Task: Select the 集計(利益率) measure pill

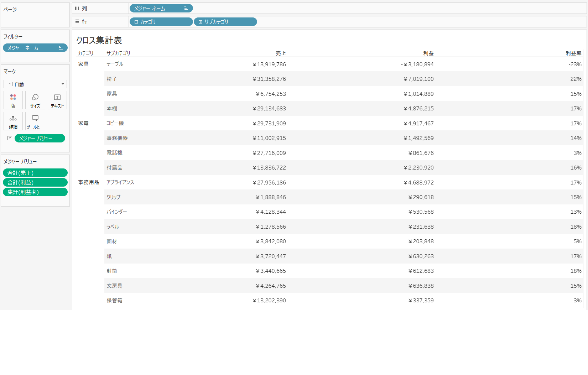Action: [35, 192]
